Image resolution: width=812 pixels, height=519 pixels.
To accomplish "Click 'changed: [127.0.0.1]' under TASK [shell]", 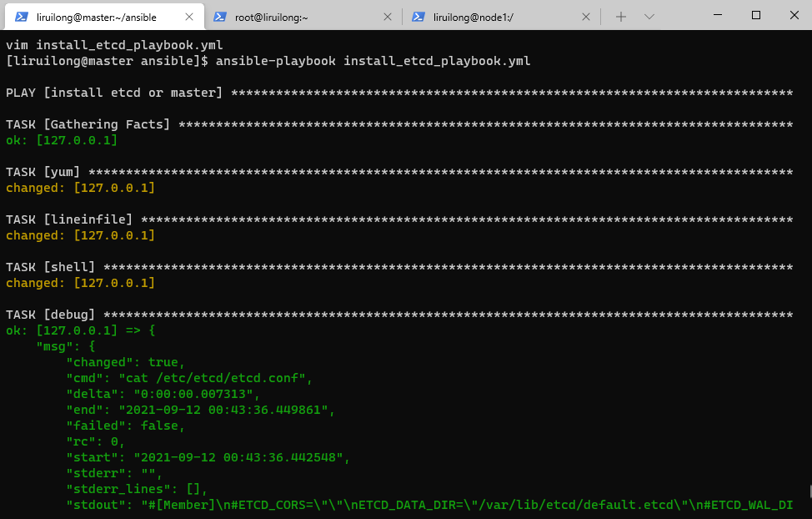I will pos(80,283).
